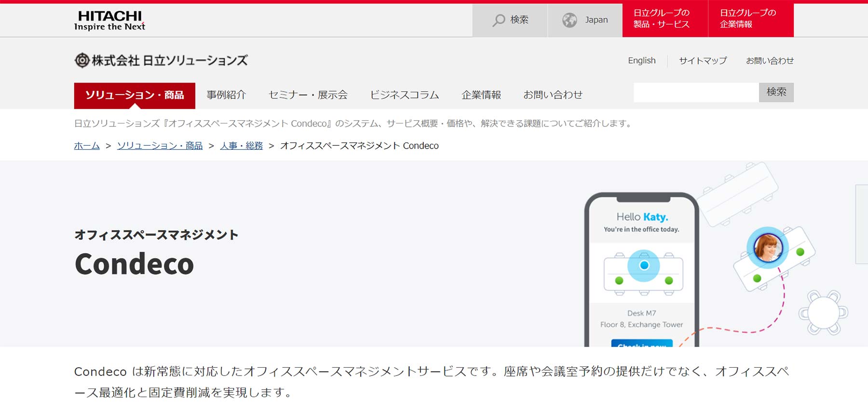Image resolution: width=868 pixels, height=417 pixels.
Task: Open the サイトマップ link
Action: coord(703,61)
